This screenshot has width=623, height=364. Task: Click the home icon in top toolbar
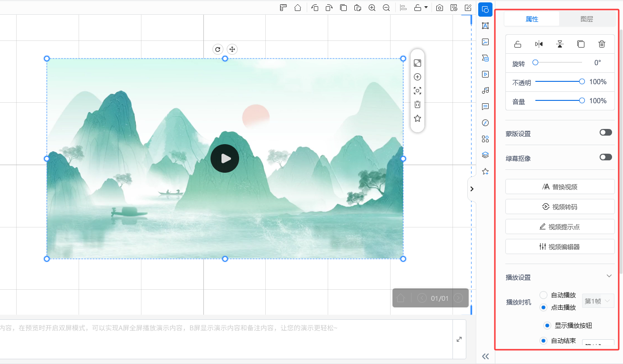tap(298, 8)
